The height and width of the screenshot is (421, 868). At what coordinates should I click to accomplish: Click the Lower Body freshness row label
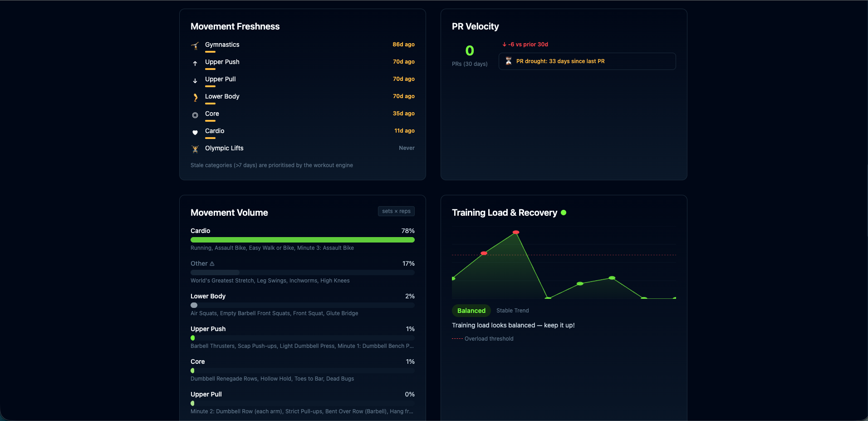click(222, 96)
